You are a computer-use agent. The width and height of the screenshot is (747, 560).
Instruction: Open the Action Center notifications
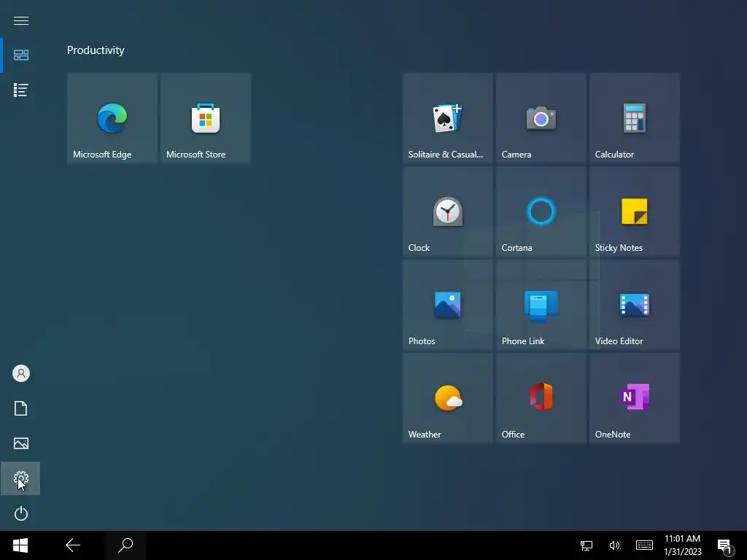coord(724,546)
